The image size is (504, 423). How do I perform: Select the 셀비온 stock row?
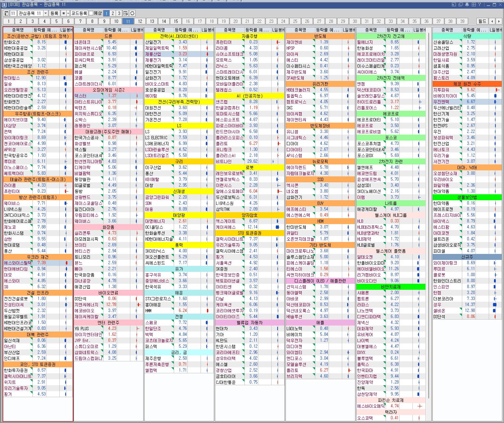coord(467,311)
